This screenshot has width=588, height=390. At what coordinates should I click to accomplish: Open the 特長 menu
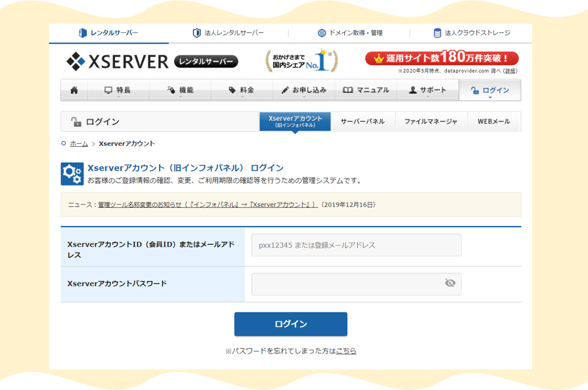(x=118, y=91)
